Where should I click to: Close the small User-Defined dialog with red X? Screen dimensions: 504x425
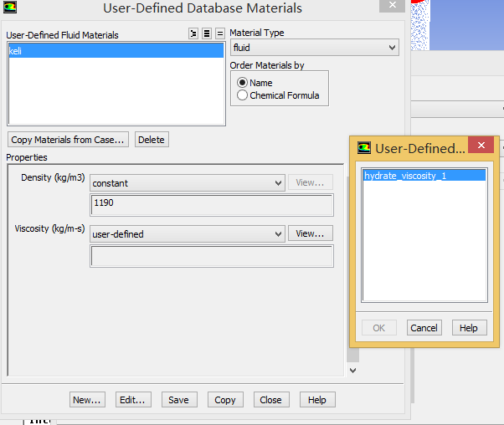[x=481, y=145]
